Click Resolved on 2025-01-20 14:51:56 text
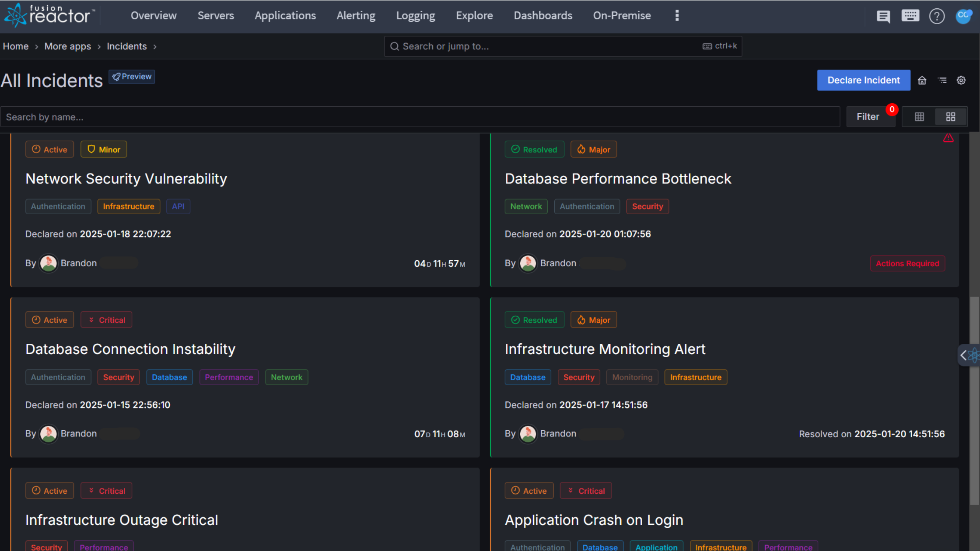The height and width of the screenshot is (551, 980). point(871,434)
